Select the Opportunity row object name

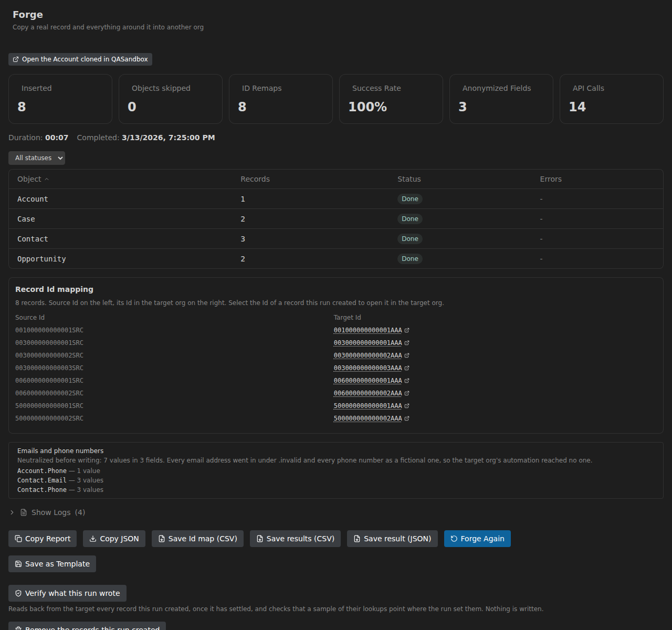pyautogui.click(x=41, y=259)
